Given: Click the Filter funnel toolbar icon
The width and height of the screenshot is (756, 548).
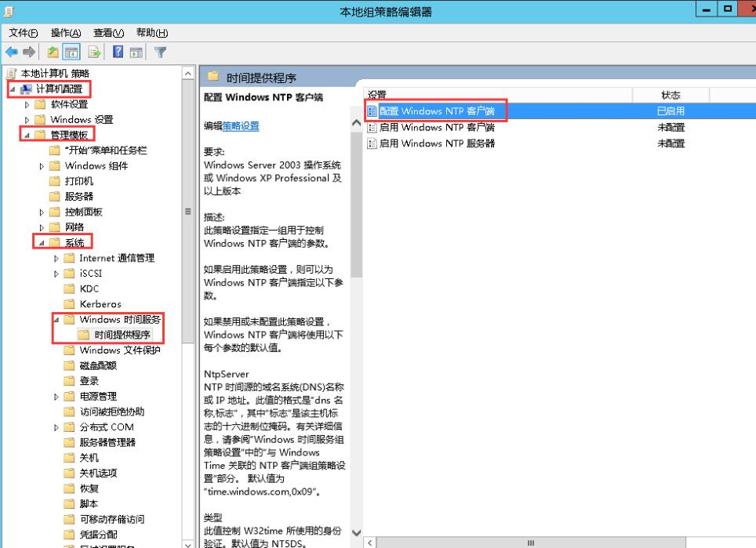Looking at the screenshot, I should coord(161,52).
